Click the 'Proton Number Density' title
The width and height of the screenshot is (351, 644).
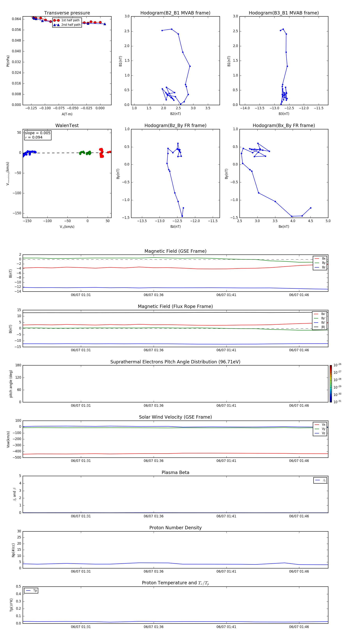click(x=175, y=528)
